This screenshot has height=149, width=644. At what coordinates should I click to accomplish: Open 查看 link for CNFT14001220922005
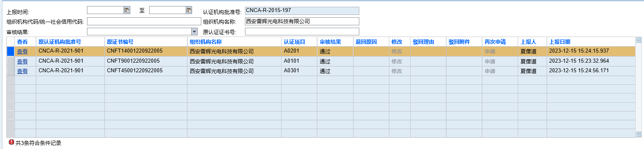click(22, 51)
